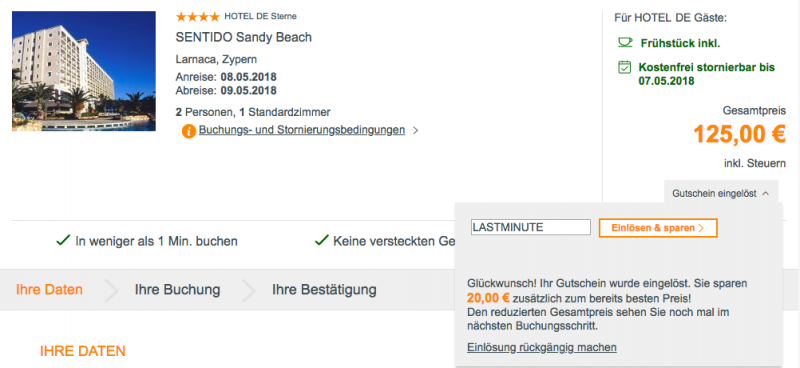Click checkmark next to 'In weniger als 1 Min. buchen'
This screenshot has height=368, width=800.
[63, 240]
